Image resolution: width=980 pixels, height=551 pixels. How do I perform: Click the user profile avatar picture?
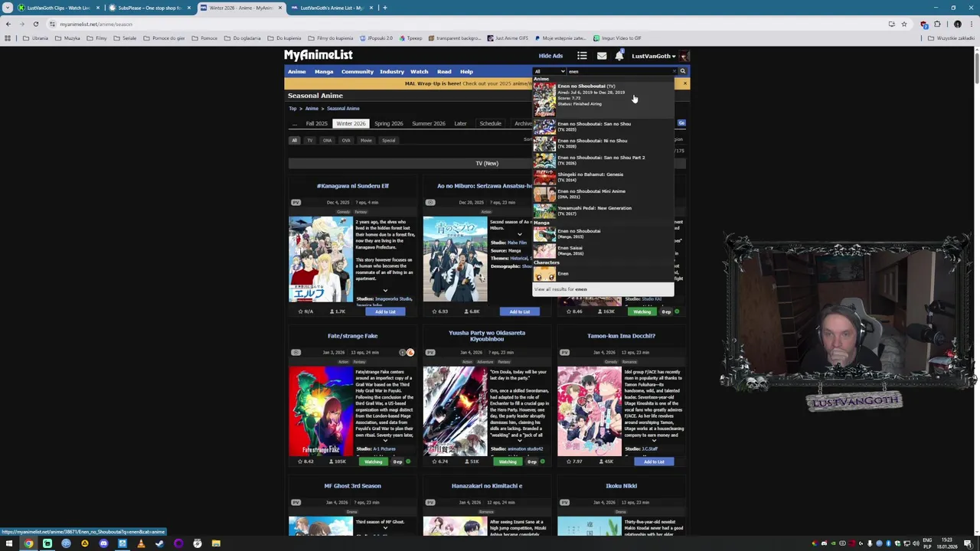(x=684, y=56)
